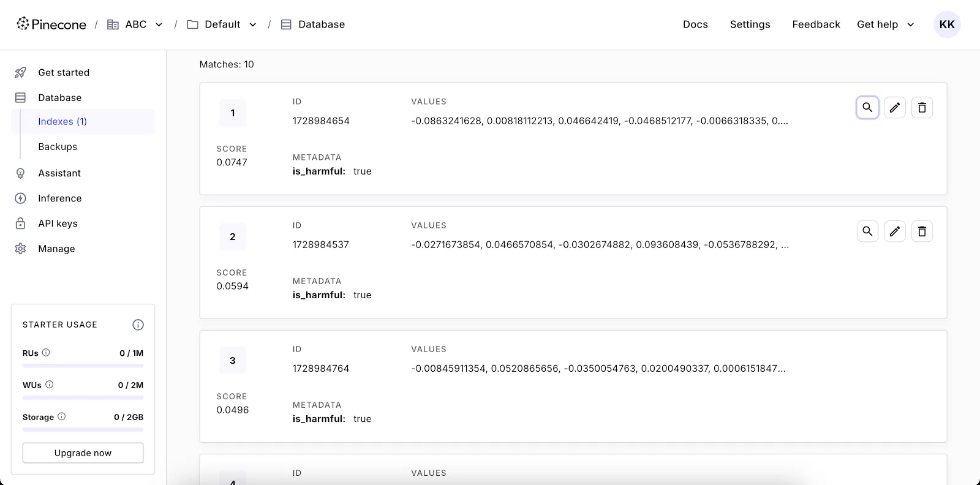This screenshot has width=980, height=485.
Task: Click the WUs info icon
Action: (x=50, y=385)
